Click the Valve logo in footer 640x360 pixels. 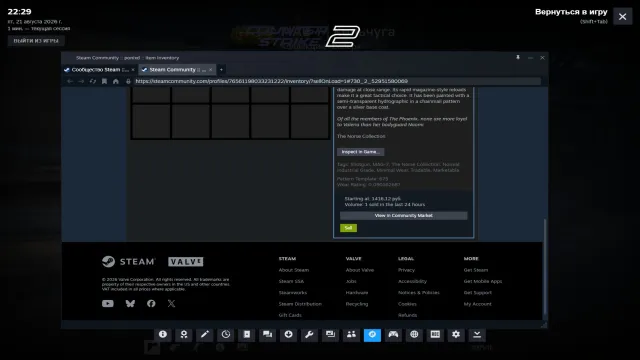pyautogui.click(x=186, y=262)
